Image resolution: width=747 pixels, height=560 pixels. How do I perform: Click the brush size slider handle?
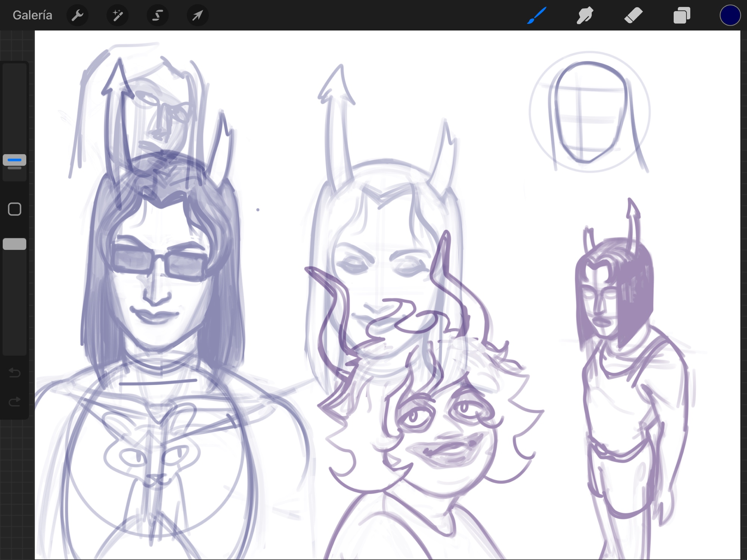coord(15,161)
